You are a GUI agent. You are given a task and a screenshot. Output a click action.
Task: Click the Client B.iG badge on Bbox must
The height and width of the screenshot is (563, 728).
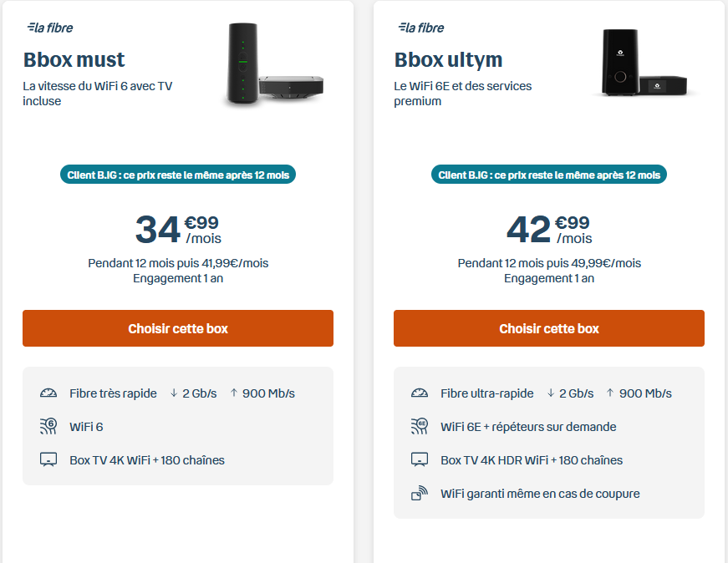click(x=178, y=175)
